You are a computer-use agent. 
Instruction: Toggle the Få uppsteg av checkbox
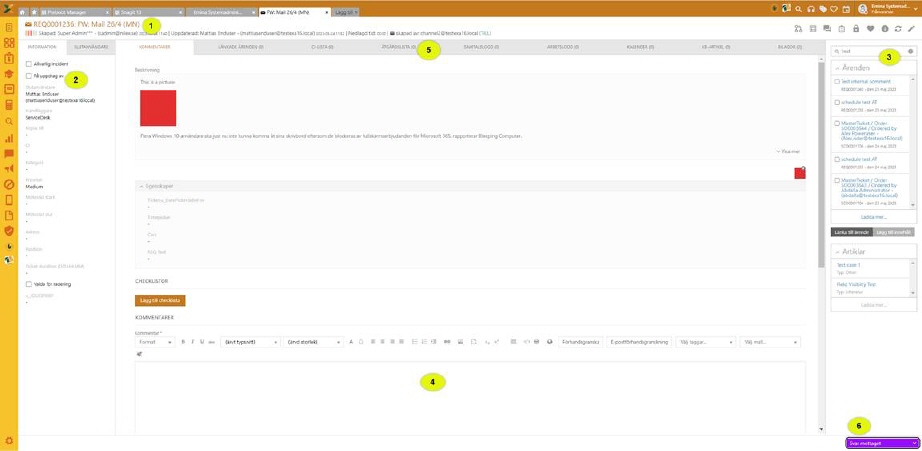[x=28, y=75]
